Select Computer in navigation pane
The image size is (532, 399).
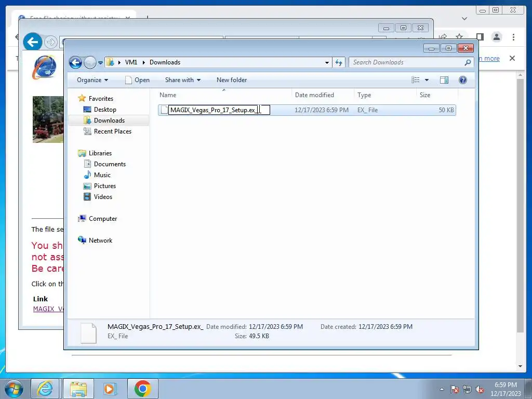click(103, 219)
